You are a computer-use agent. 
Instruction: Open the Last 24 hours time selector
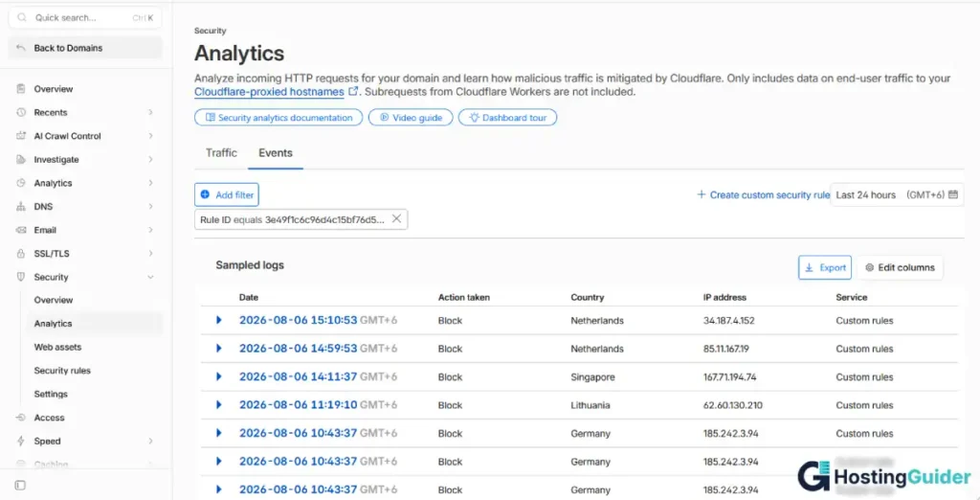point(897,194)
